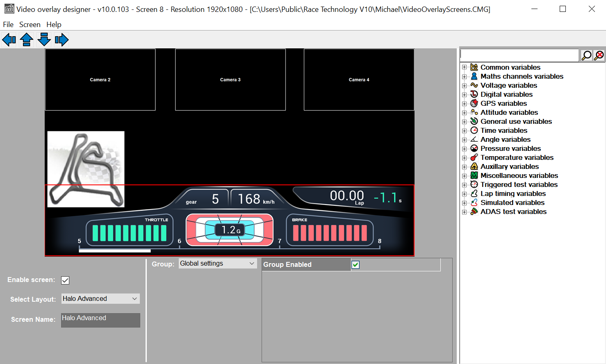Select the ADAS test variables item

pyautogui.click(x=513, y=212)
